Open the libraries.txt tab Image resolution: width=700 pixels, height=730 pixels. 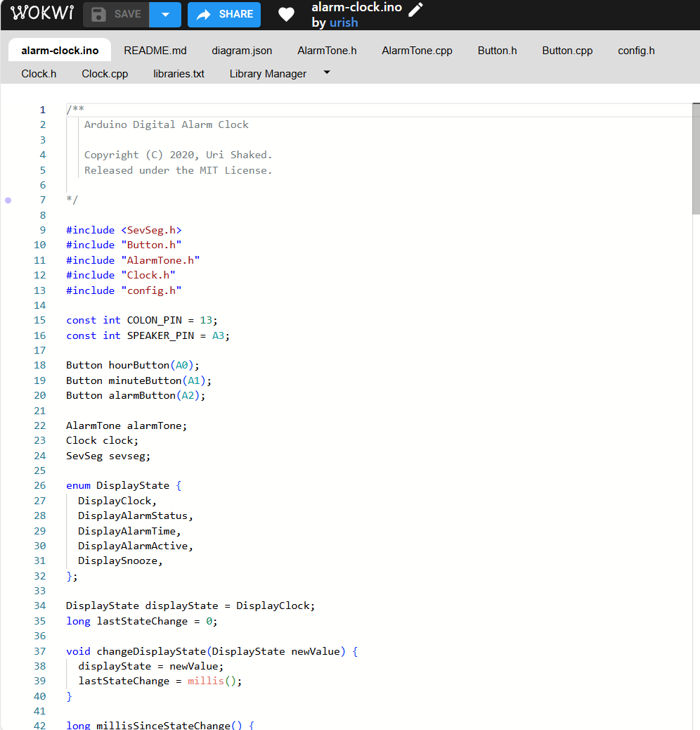coord(179,74)
